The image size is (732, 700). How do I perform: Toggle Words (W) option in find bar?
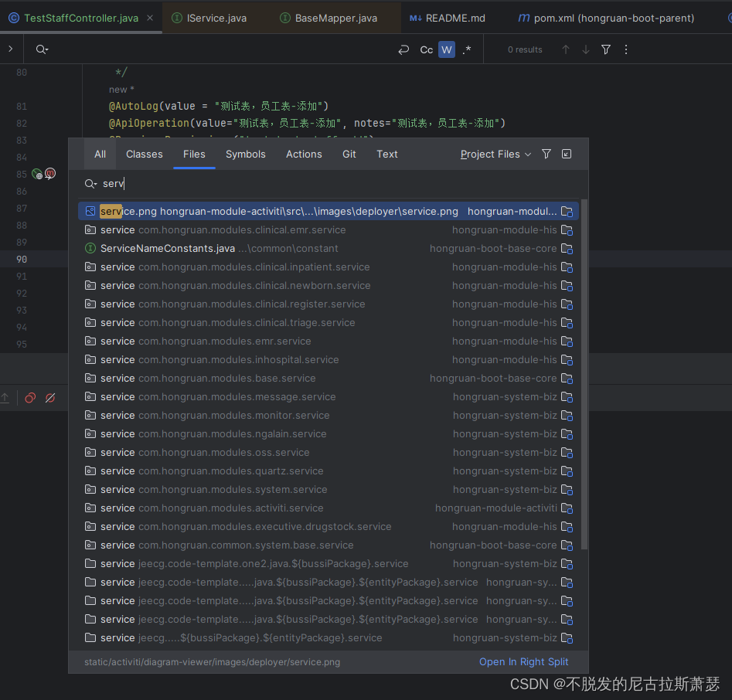pyautogui.click(x=446, y=49)
